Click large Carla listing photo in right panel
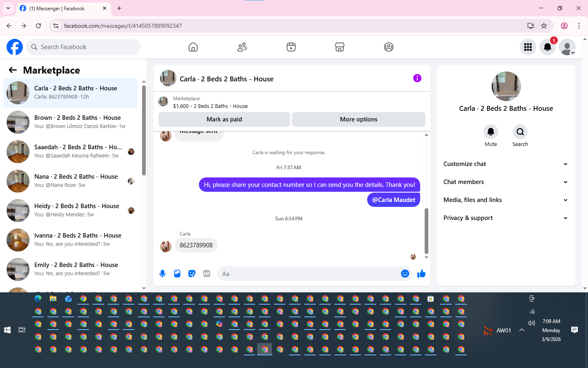 click(506, 86)
